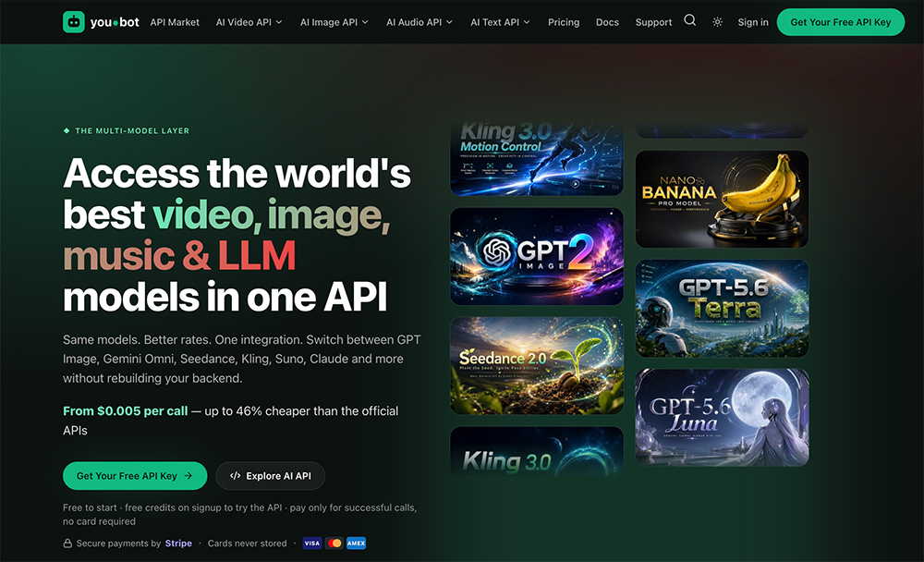The height and width of the screenshot is (562, 924).
Task: Expand the AI Audio API dropdown
Action: (419, 22)
